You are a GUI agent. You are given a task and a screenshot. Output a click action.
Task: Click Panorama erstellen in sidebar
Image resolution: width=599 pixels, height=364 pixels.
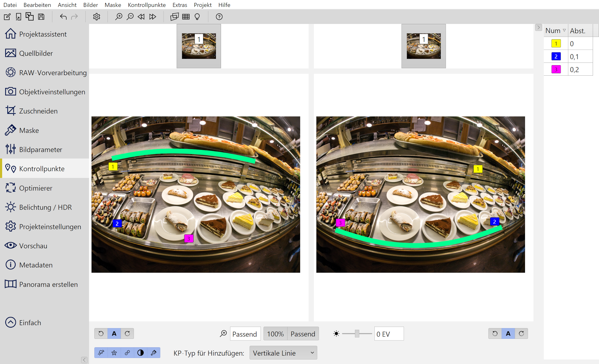pyautogui.click(x=48, y=284)
